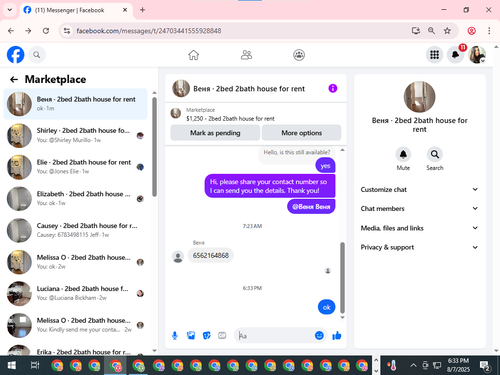Open the account profile picture menu
The image size is (500, 375).
(x=477, y=55)
